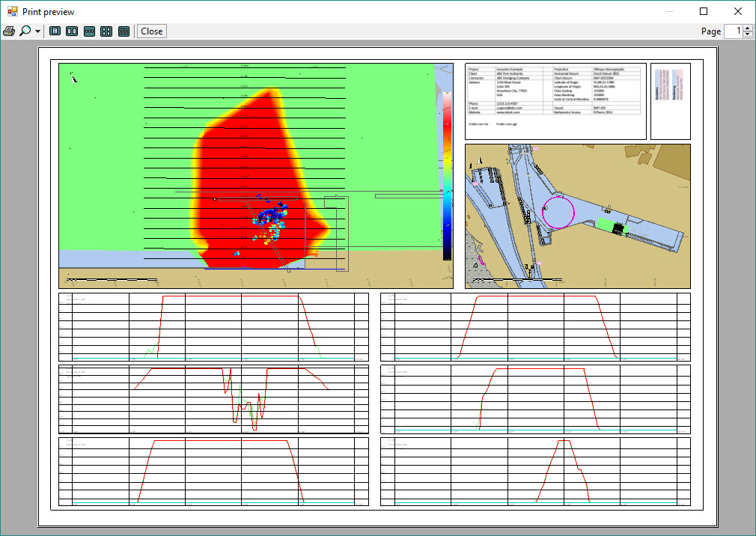756x536 pixels.
Task: Click the top-left profile chart
Action: pyautogui.click(x=213, y=326)
